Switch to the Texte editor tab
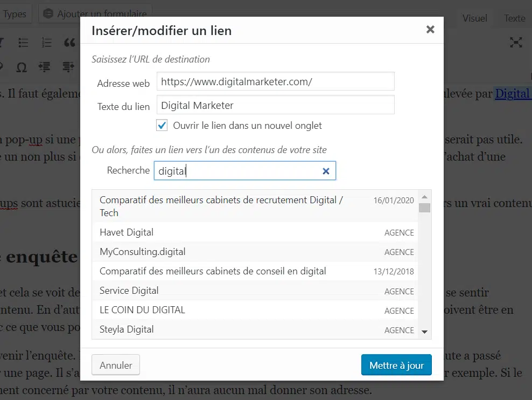 coord(514,18)
